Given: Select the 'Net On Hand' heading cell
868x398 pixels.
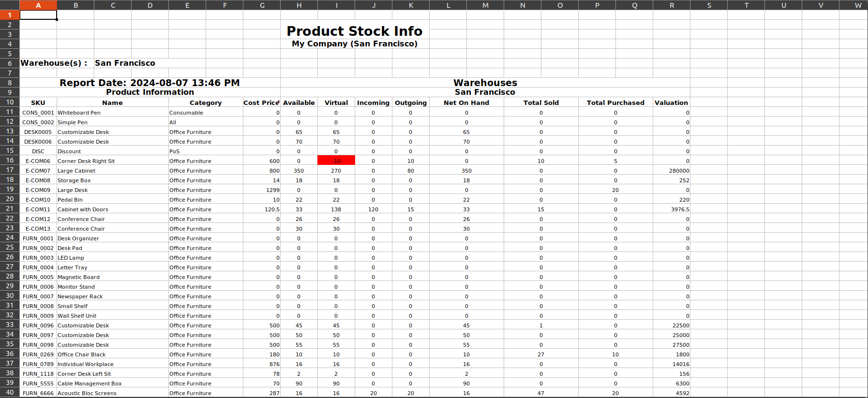Looking at the screenshot, I should (466, 103).
